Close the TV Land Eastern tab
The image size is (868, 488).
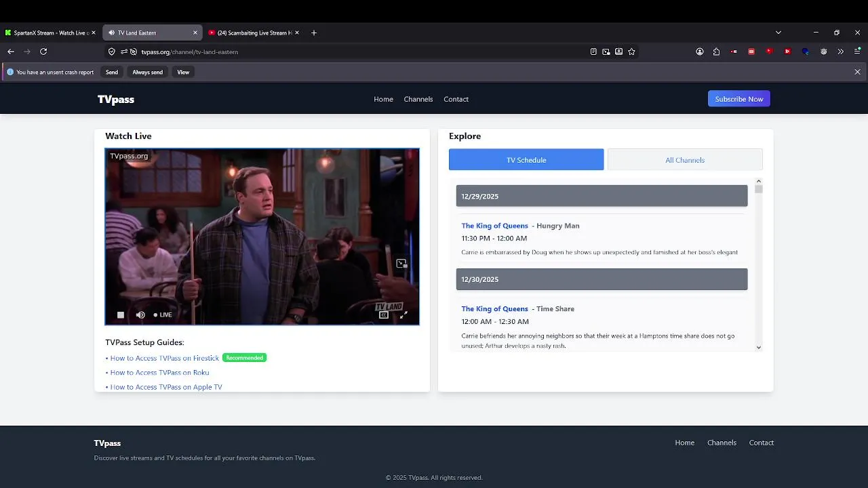click(x=195, y=33)
